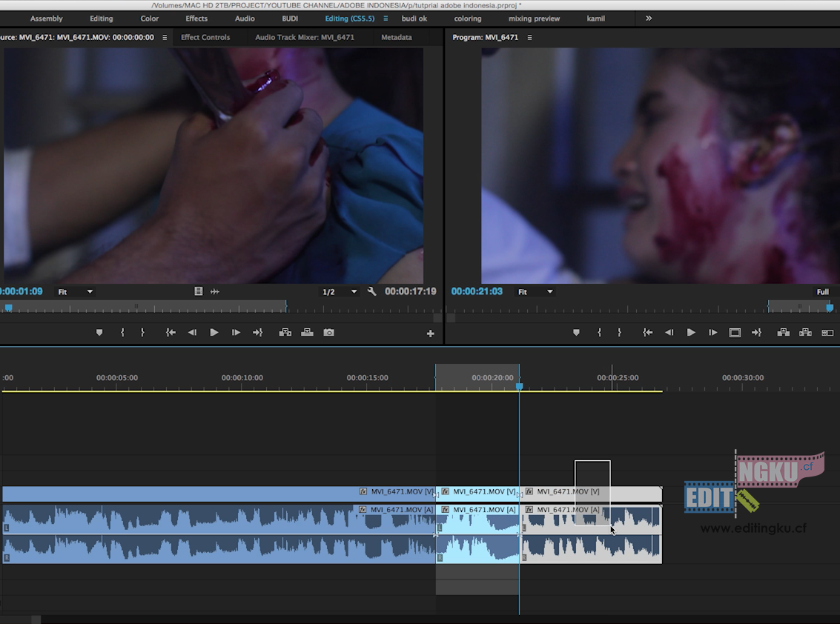Click Step Forward in the Source monitor
840x624 pixels.
tap(235, 332)
